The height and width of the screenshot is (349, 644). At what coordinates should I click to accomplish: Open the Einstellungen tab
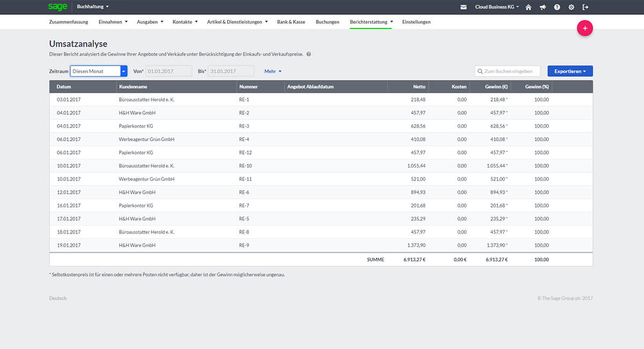(416, 22)
